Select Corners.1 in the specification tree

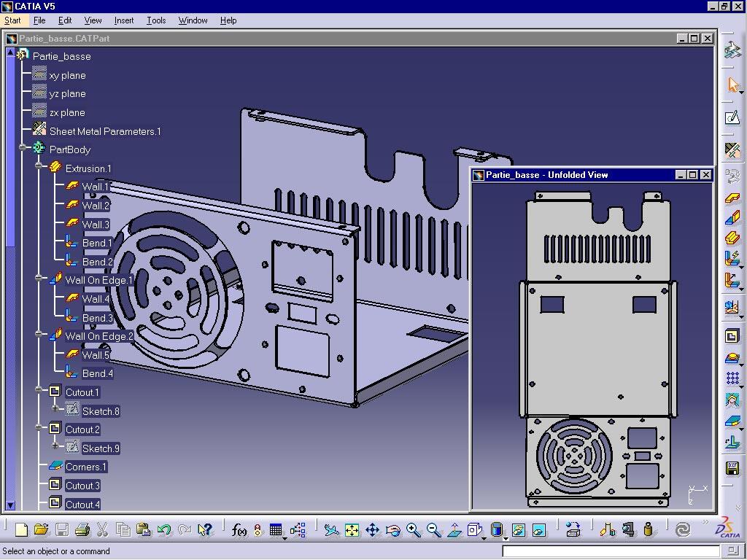click(85, 467)
